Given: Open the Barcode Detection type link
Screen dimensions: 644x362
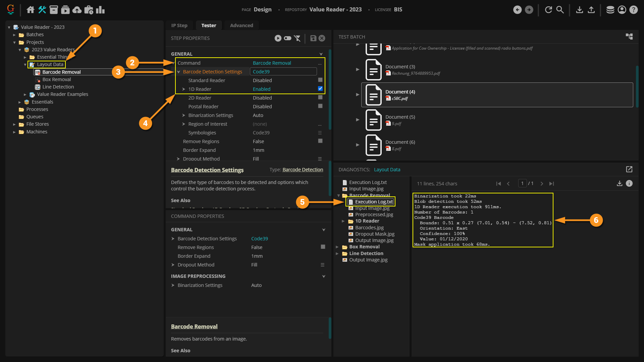Looking at the screenshot, I should [x=303, y=170].
